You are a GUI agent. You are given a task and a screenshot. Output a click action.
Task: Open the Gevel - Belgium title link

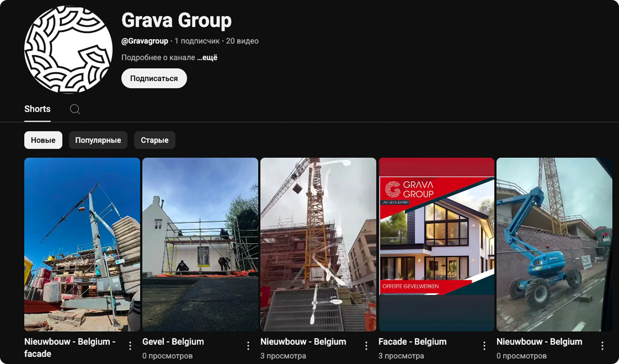[x=173, y=342]
